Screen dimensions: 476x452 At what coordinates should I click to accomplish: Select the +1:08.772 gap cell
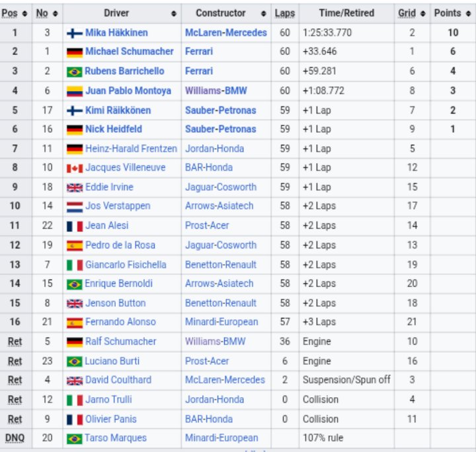click(323, 91)
